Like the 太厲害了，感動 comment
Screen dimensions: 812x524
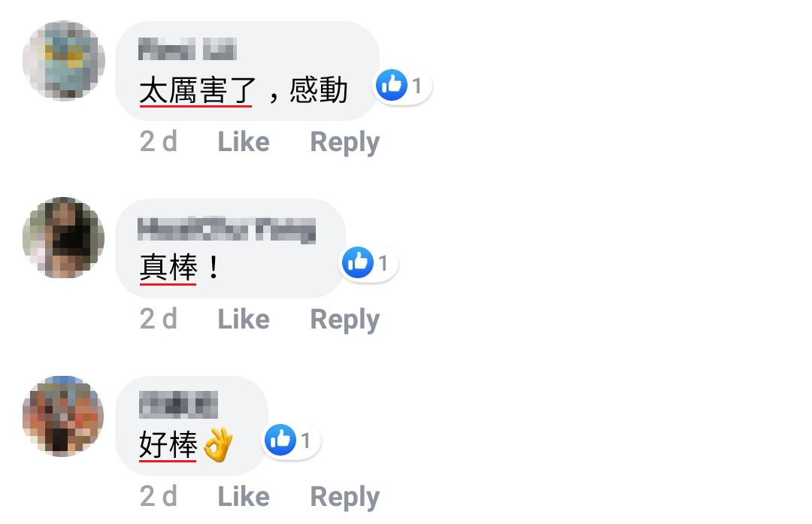point(244,142)
